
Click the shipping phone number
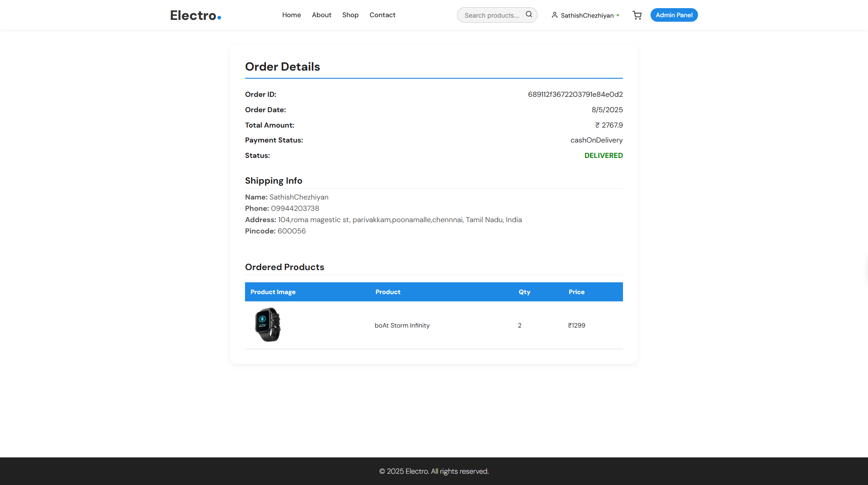295,209
